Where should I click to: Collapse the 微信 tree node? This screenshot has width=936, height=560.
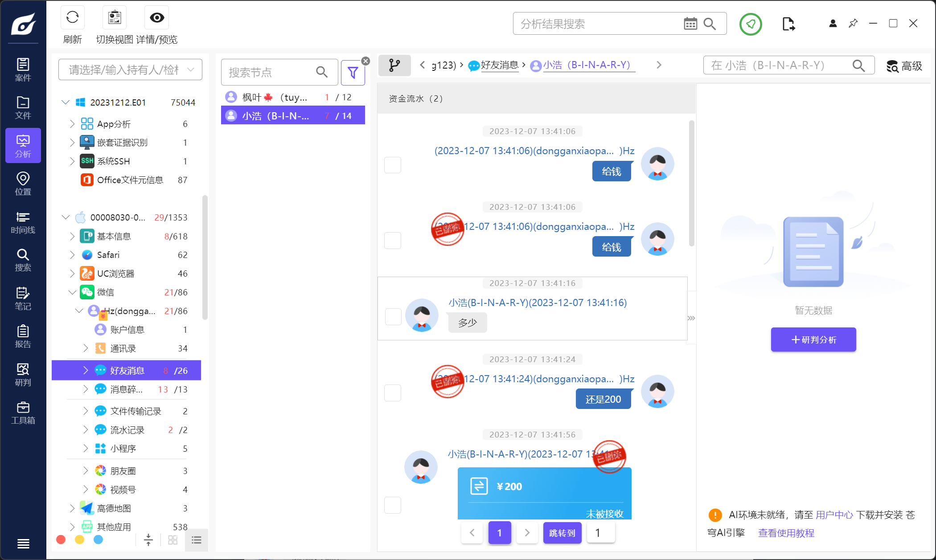click(x=72, y=292)
